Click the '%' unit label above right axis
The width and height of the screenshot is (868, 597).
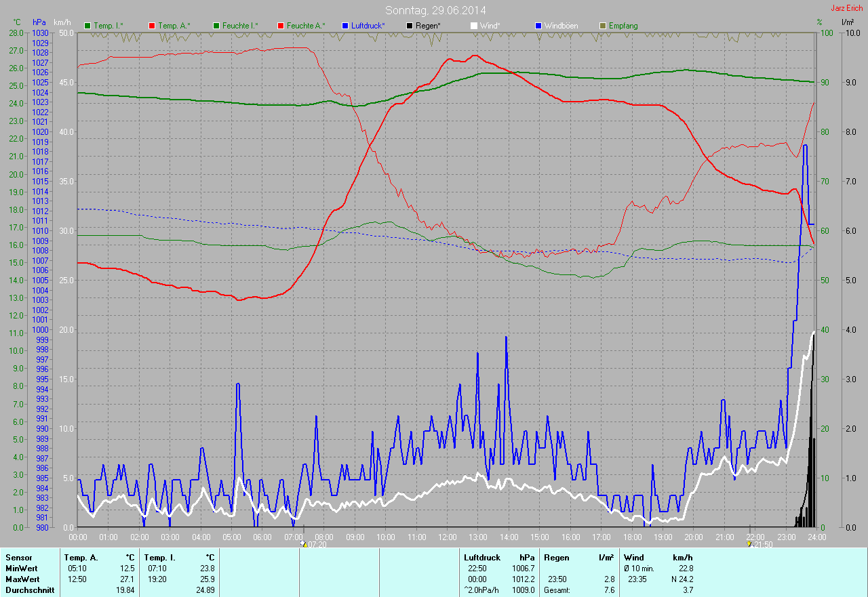pyautogui.click(x=819, y=22)
